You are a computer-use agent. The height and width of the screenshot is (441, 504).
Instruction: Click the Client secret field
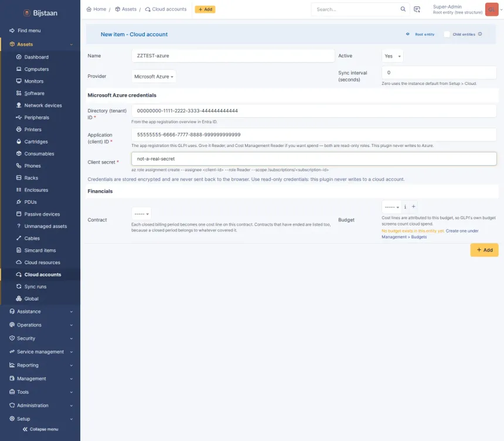tap(314, 159)
